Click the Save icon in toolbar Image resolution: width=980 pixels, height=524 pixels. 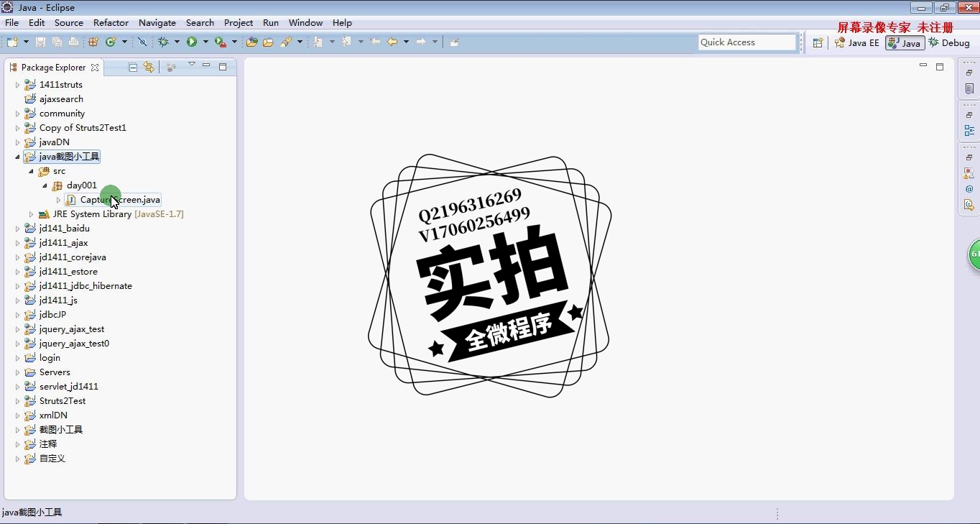point(40,42)
